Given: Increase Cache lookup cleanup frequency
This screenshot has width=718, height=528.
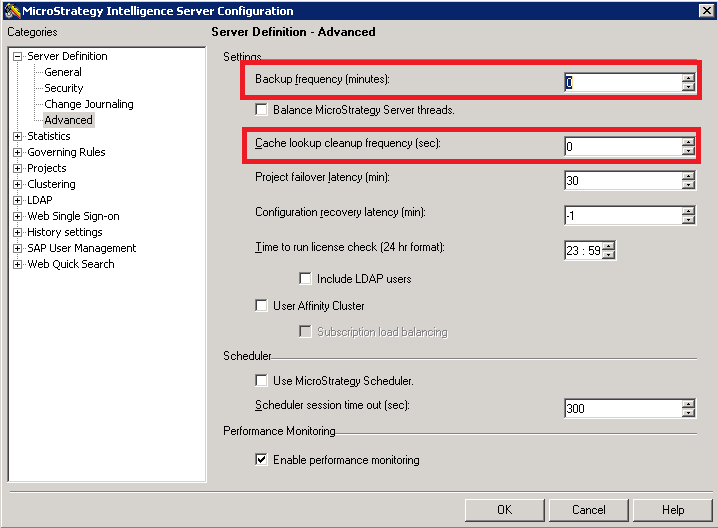Looking at the screenshot, I should coord(688,142).
